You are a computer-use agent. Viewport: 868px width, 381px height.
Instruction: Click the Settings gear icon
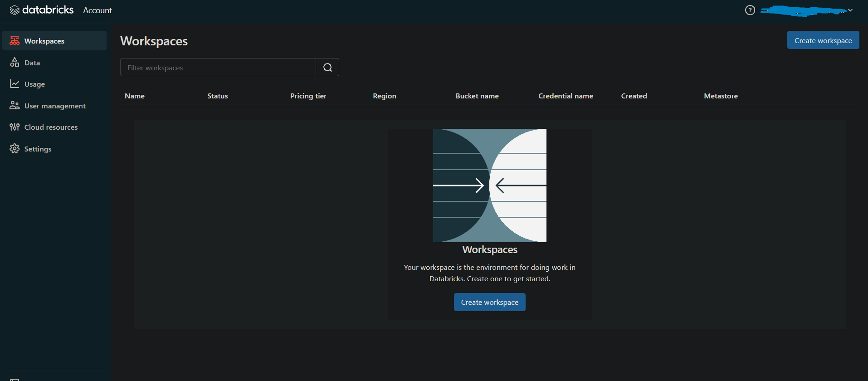[15, 149]
